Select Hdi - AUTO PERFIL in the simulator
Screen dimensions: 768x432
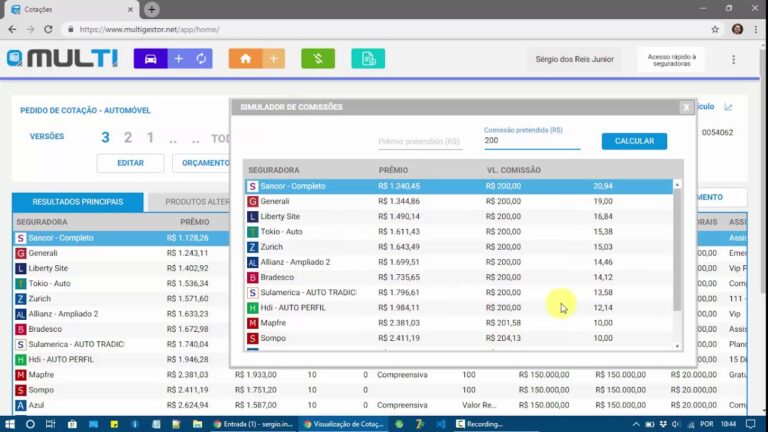click(459, 308)
